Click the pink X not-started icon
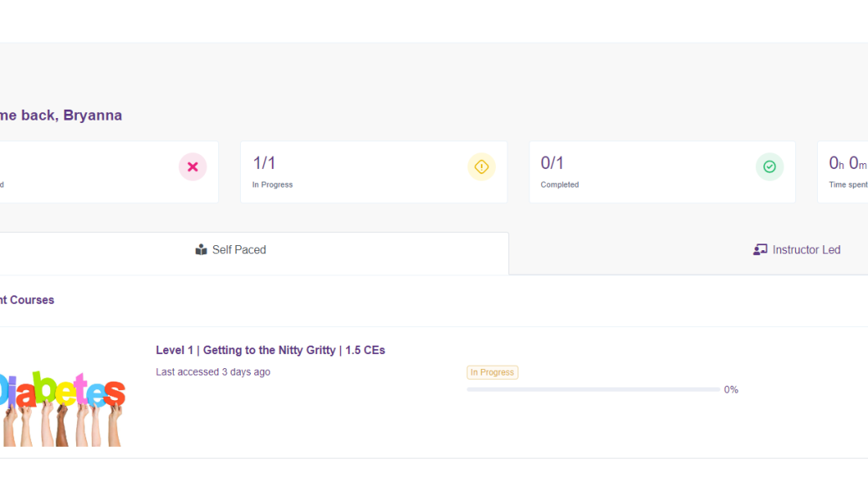Viewport: 868px width, 482px height. pos(192,167)
